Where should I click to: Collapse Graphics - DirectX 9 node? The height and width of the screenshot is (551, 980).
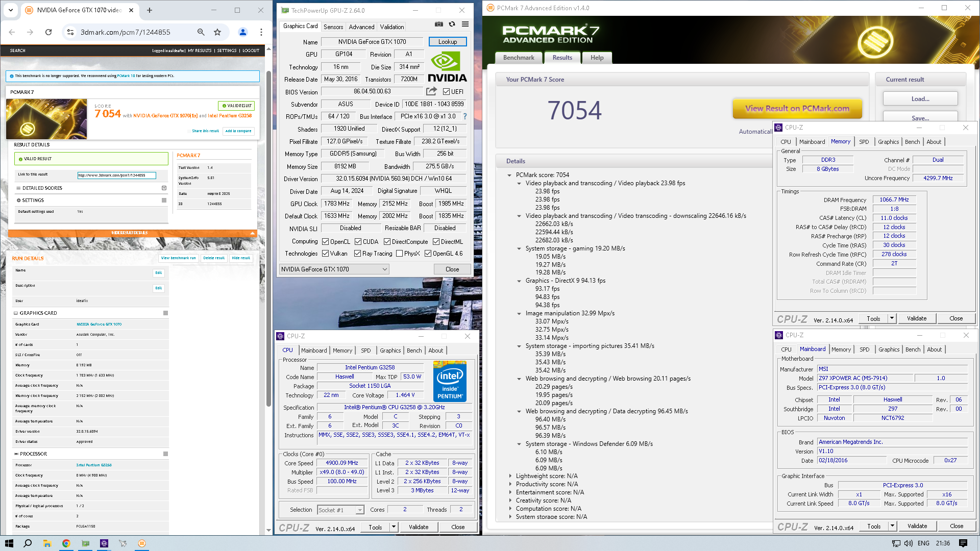[519, 281]
